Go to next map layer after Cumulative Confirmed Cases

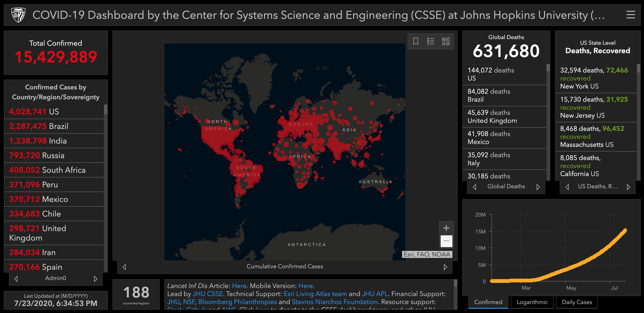pyautogui.click(x=445, y=267)
